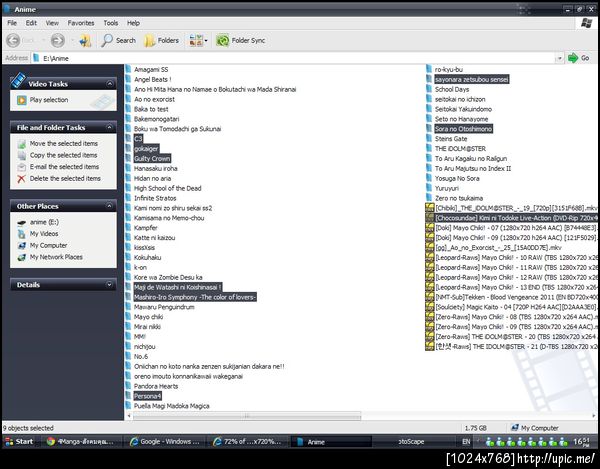
Task: Click Play selection link
Action: 49,100
